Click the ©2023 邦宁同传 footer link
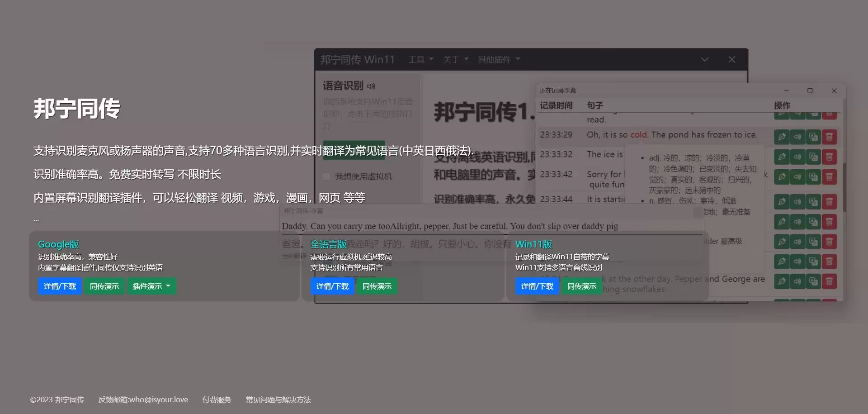The height and width of the screenshot is (414, 868). click(x=57, y=400)
